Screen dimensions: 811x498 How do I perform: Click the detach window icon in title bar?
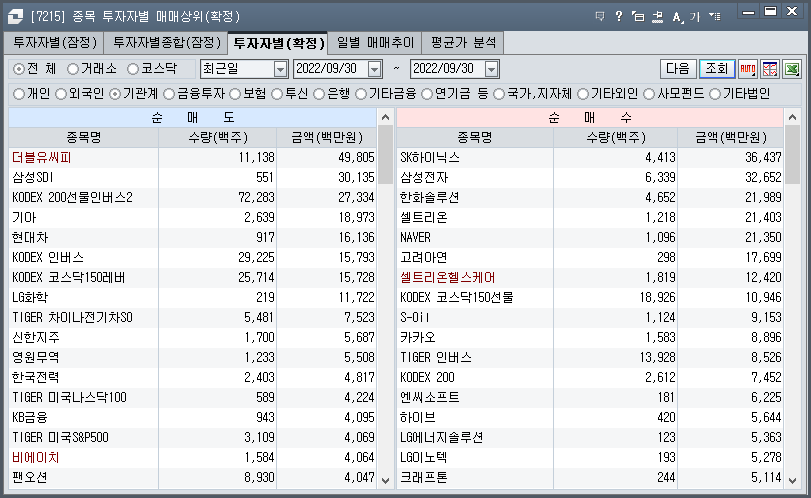pos(638,17)
